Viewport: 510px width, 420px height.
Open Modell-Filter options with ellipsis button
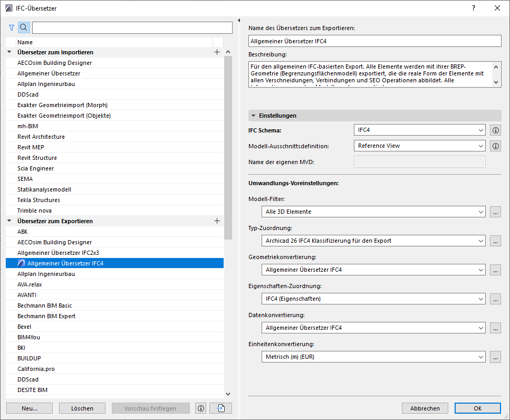pyautogui.click(x=495, y=212)
